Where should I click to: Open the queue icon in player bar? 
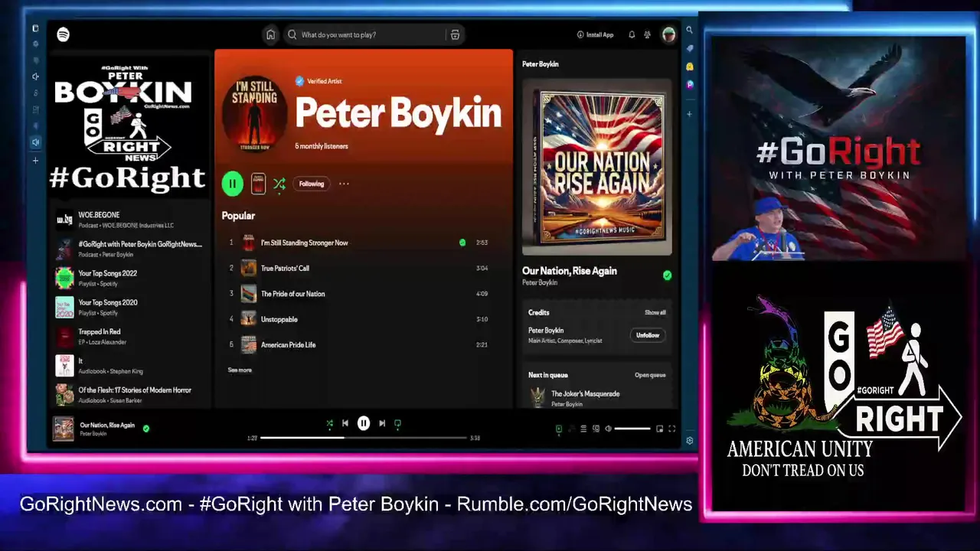coord(583,429)
